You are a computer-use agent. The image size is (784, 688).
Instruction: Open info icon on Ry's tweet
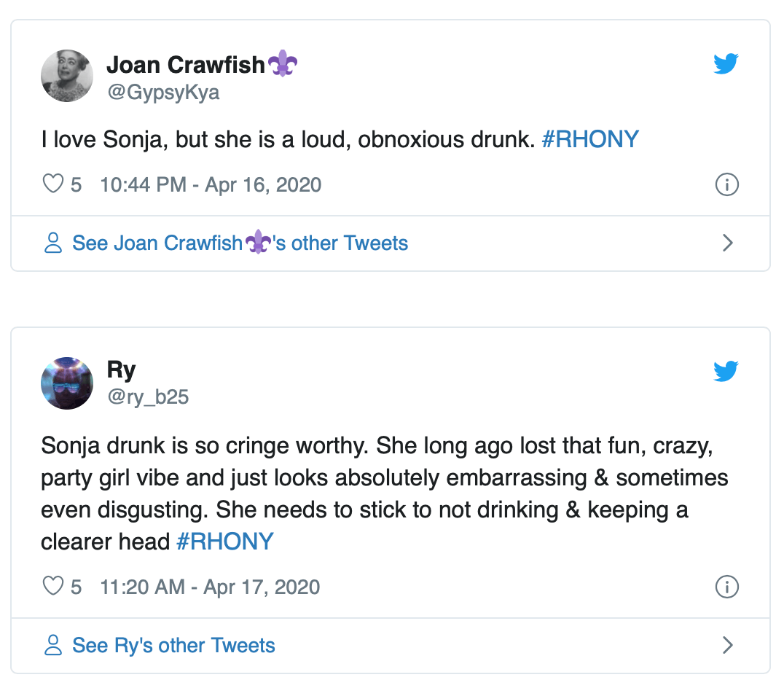click(x=727, y=586)
